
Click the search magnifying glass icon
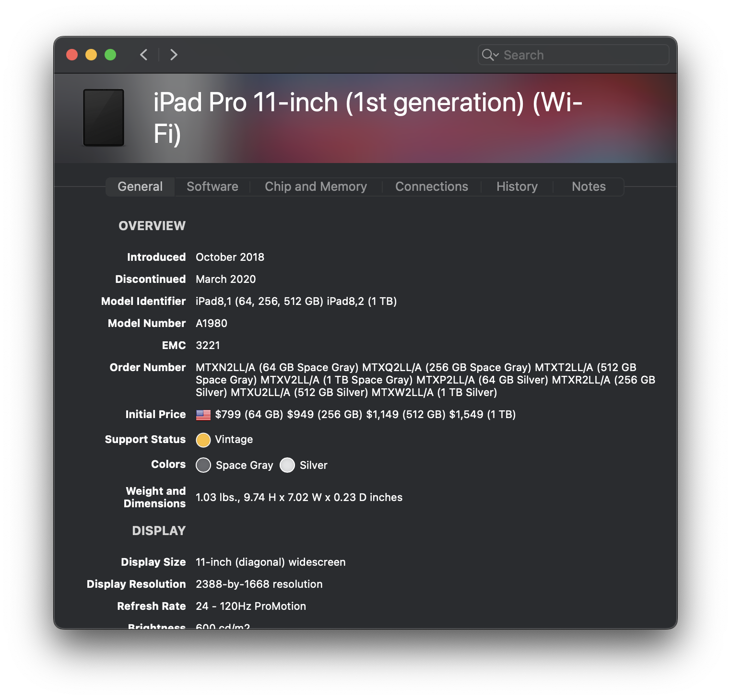[487, 55]
